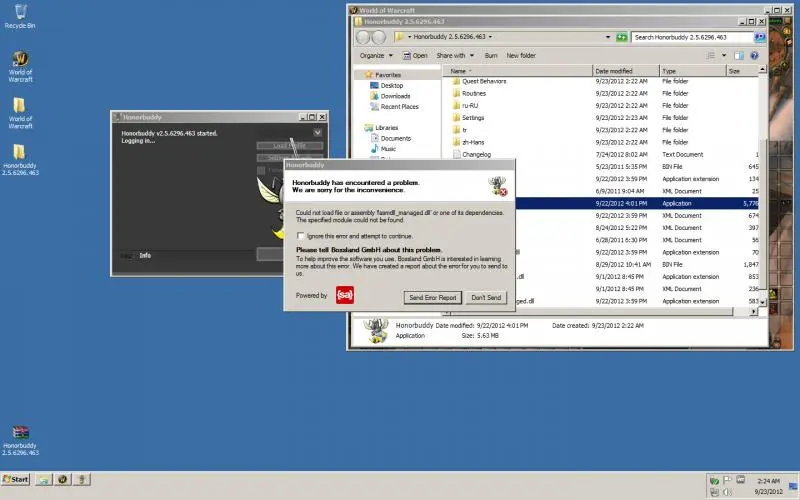Viewport: 800px width, 500px height.
Task: Click the horizontal scrollbar right arrow in file list
Action: 754,312
